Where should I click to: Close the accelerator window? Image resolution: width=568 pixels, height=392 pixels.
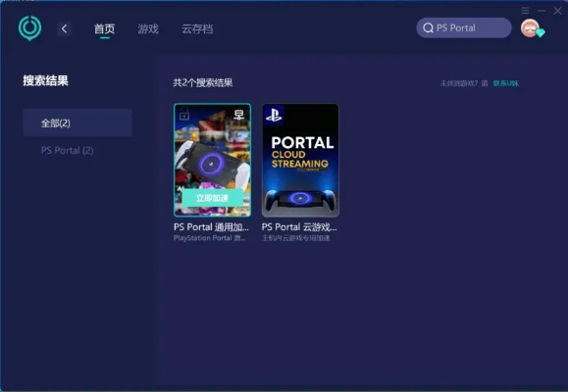[557, 11]
